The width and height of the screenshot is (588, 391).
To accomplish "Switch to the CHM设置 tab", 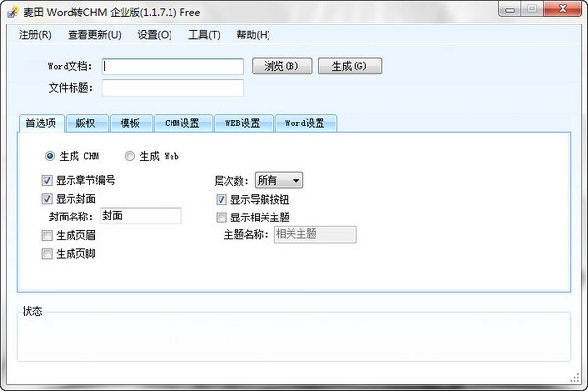I will tap(183, 123).
